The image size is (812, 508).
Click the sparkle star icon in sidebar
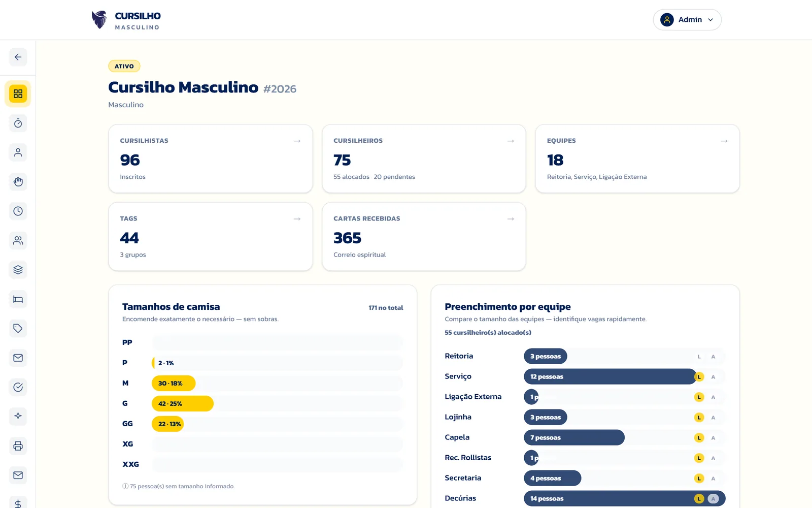[18, 417]
